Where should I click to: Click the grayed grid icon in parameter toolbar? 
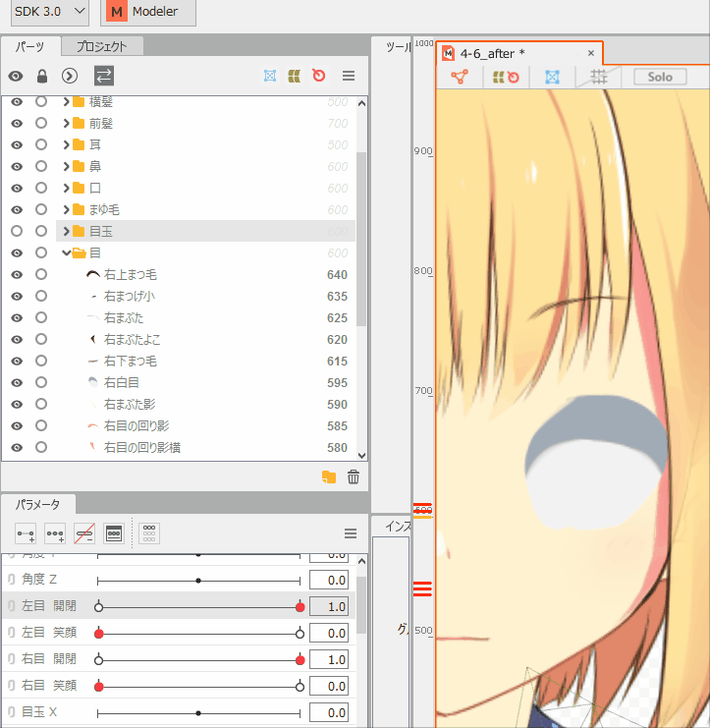pos(149,533)
